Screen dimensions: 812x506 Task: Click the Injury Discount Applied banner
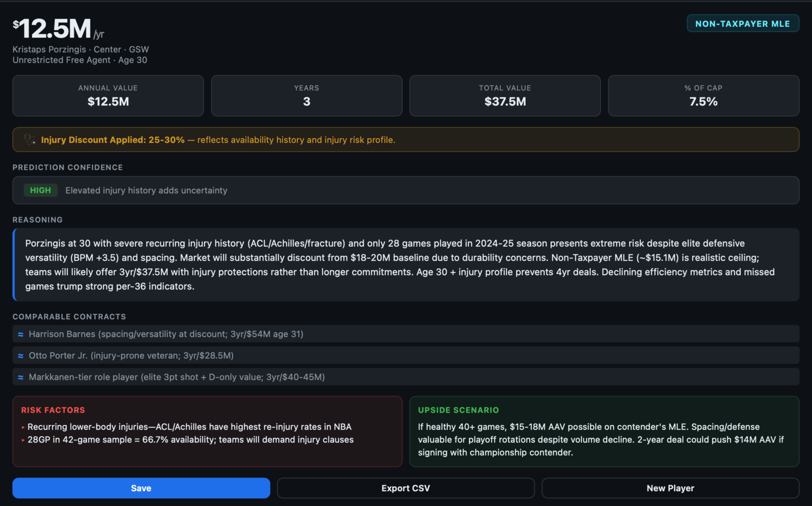click(x=405, y=140)
